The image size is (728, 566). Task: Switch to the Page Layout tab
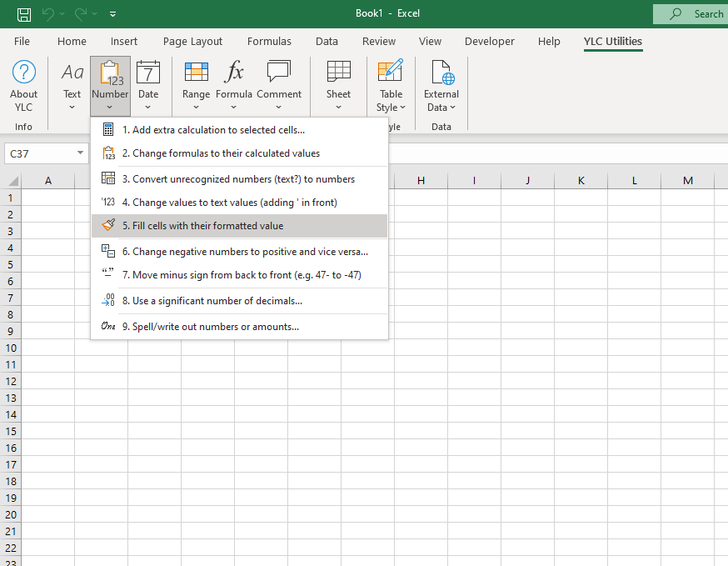(x=192, y=41)
